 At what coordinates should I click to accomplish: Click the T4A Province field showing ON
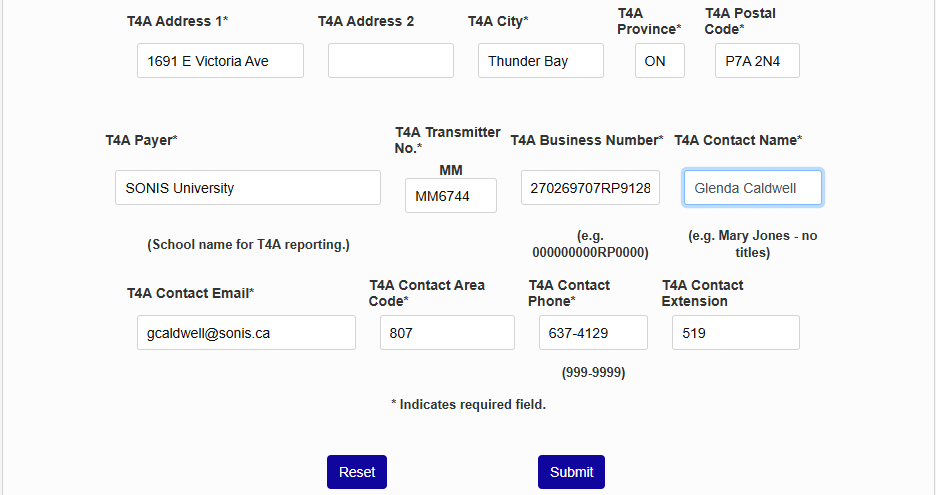[659, 61]
